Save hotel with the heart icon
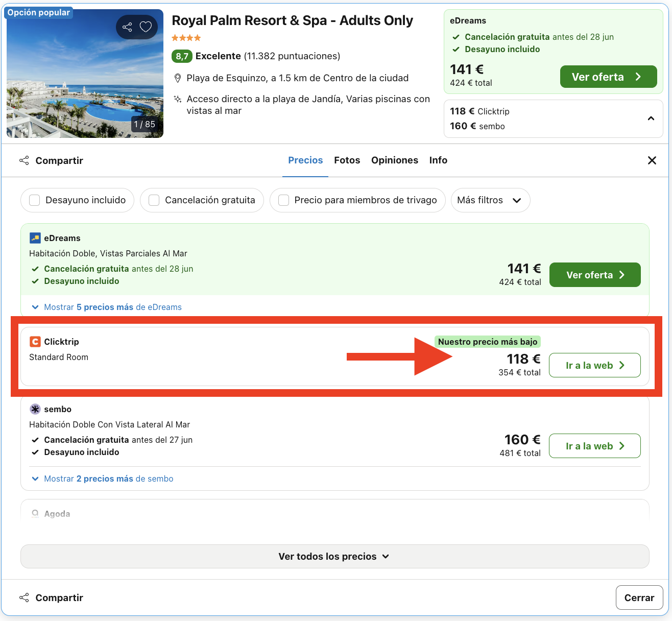 pos(146,27)
